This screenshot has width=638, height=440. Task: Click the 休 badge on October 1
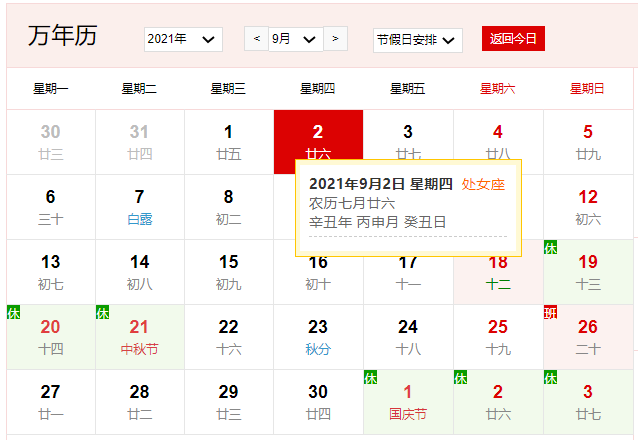point(371,378)
